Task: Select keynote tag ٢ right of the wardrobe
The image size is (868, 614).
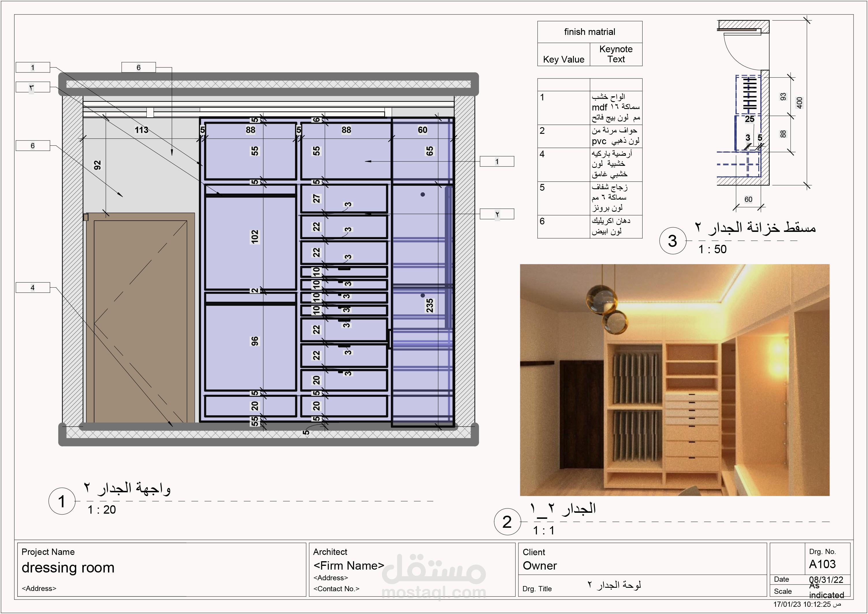Action: [497, 214]
